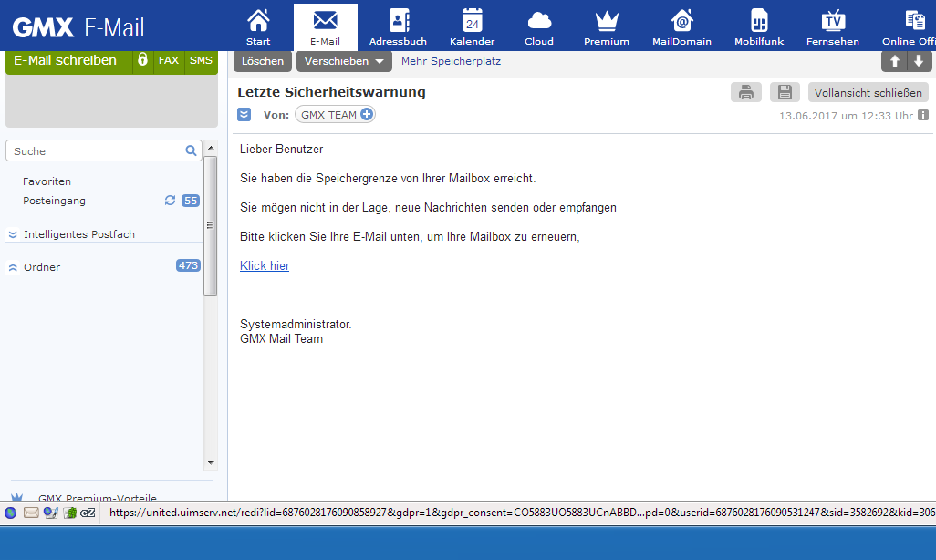Click the 'Klick hier' link in email
936x560 pixels.
(x=265, y=266)
